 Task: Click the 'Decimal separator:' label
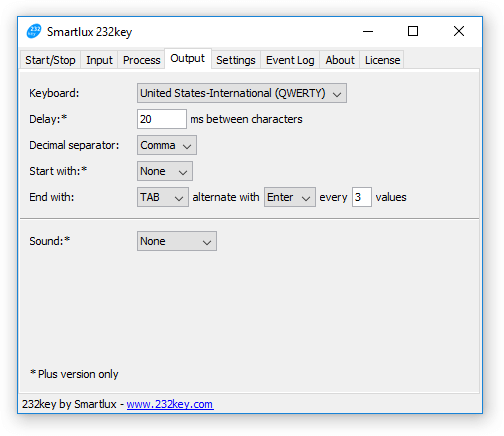(x=74, y=145)
